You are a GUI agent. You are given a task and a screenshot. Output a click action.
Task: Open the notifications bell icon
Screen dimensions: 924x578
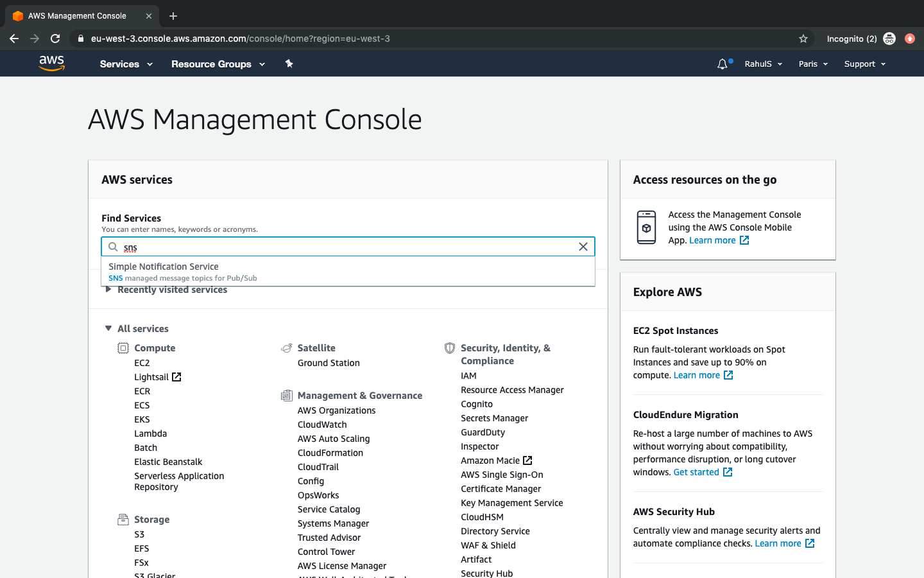723,64
